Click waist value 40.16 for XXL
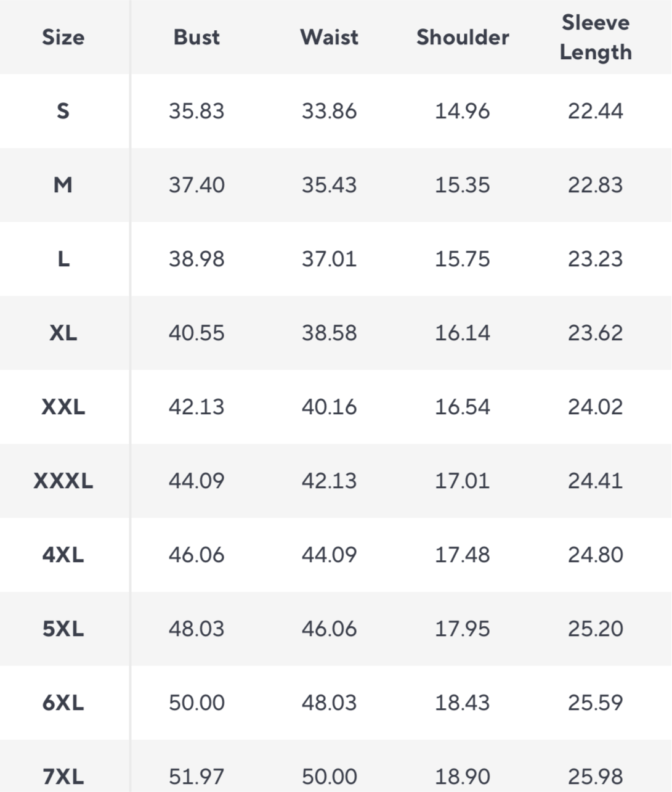Viewport: 672px width, 792px height. tap(330, 407)
